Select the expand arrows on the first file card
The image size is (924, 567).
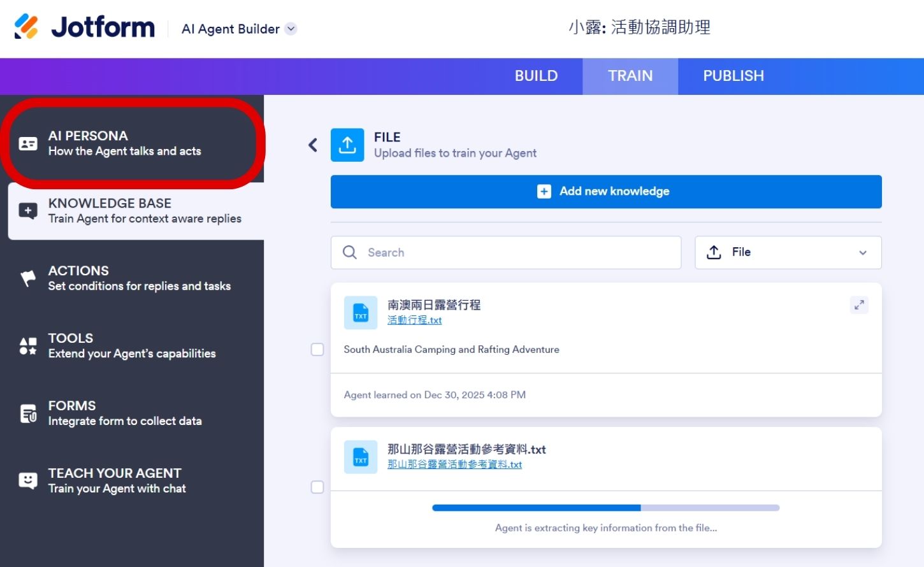859,305
